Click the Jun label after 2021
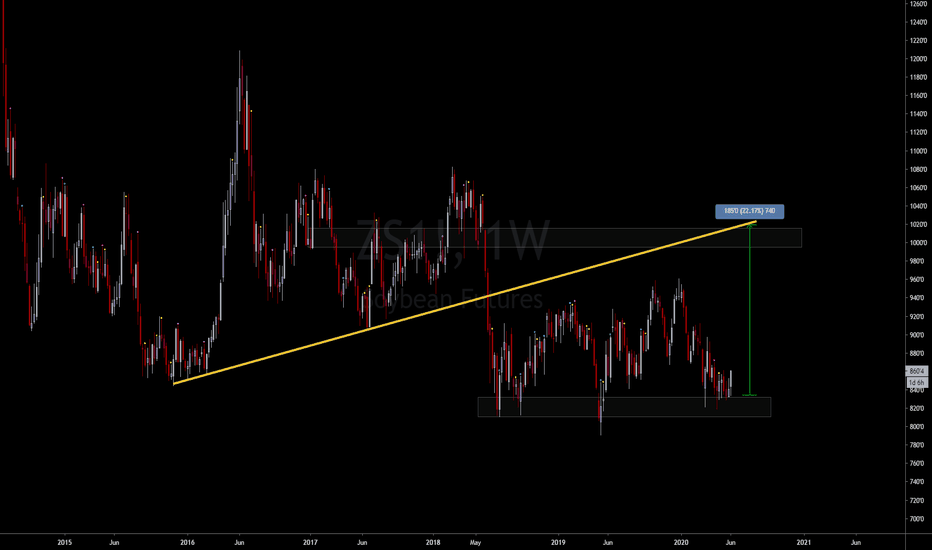932x550 pixels. (856, 542)
